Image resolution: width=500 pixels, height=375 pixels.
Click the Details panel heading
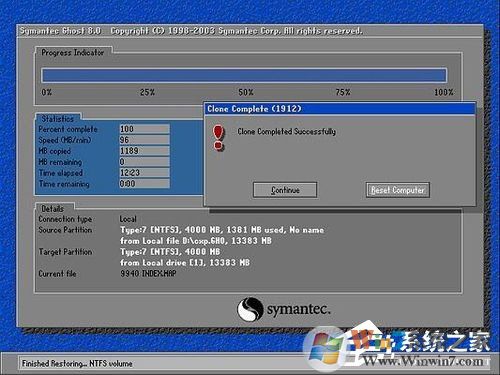tap(52, 209)
